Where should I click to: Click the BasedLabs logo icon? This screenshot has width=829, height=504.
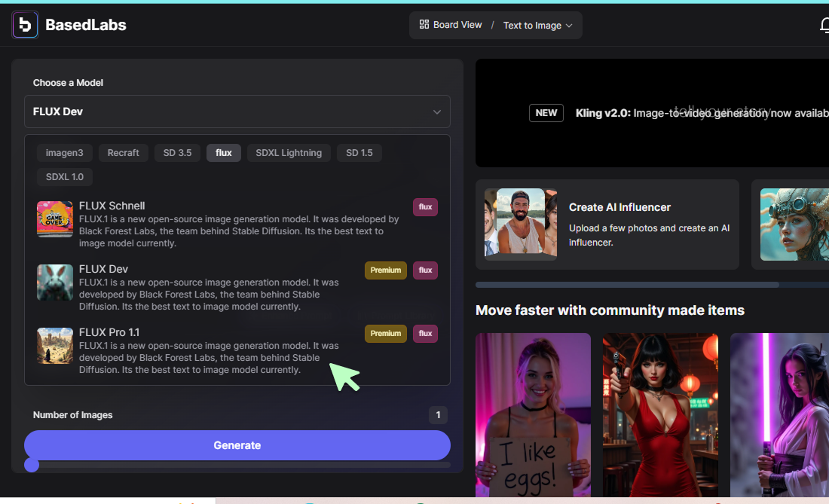25,25
